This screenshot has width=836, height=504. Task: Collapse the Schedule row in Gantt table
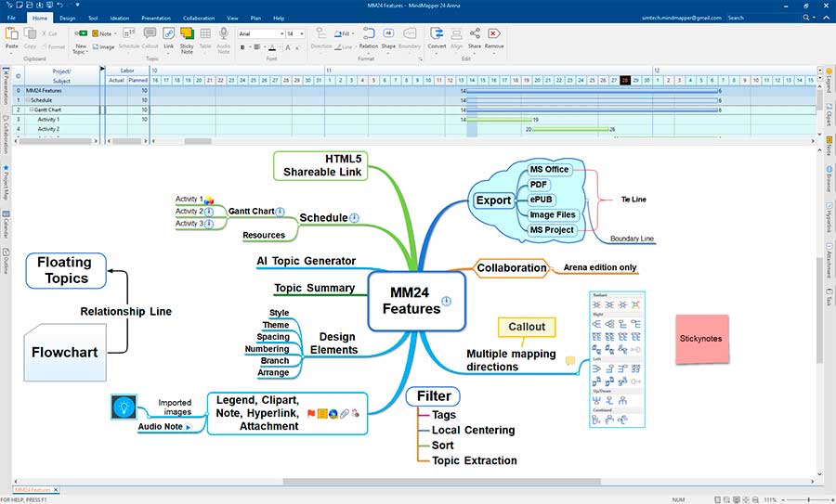tap(28, 99)
